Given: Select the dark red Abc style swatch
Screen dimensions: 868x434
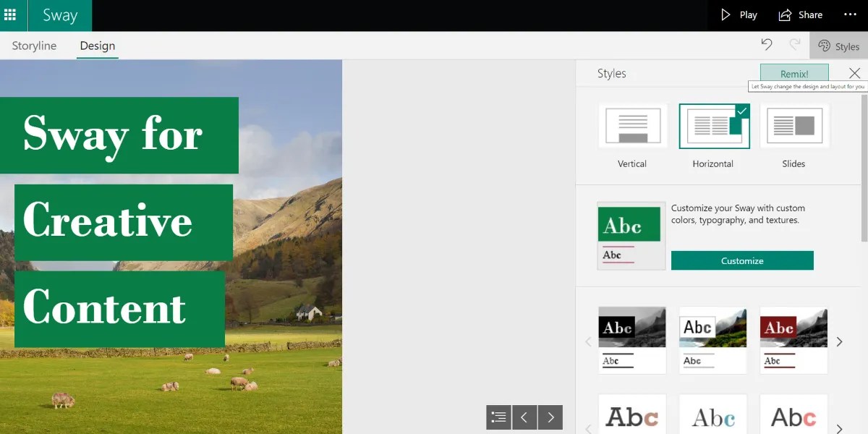Looking at the screenshot, I should (x=793, y=341).
